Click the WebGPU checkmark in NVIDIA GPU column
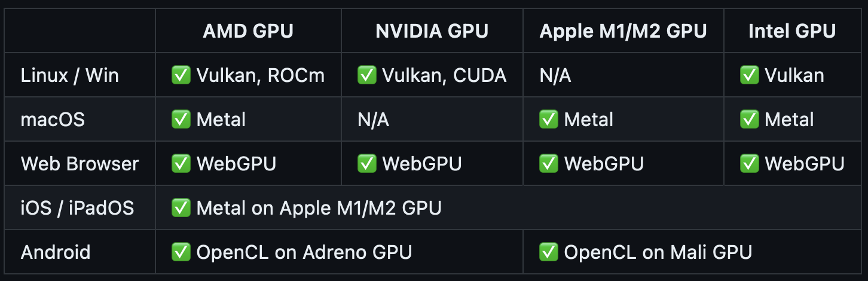 [366, 164]
